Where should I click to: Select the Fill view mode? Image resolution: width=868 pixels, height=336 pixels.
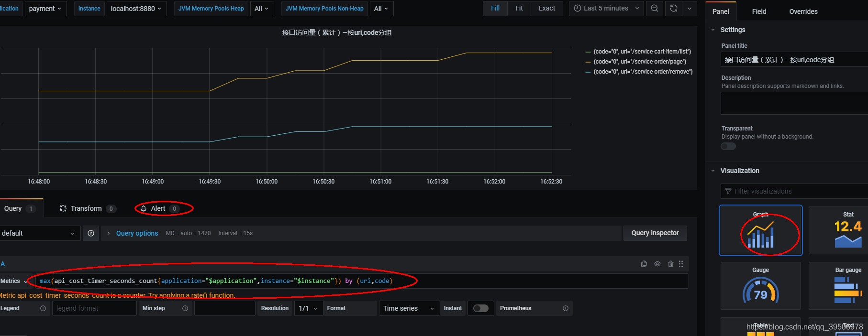click(495, 8)
